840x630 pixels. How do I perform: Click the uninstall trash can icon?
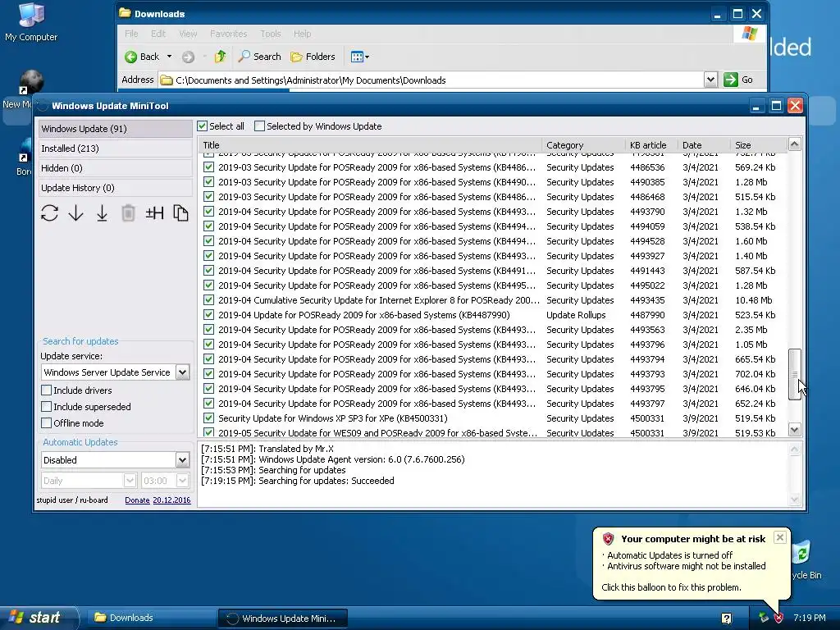pyautogui.click(x=128, y=213)
